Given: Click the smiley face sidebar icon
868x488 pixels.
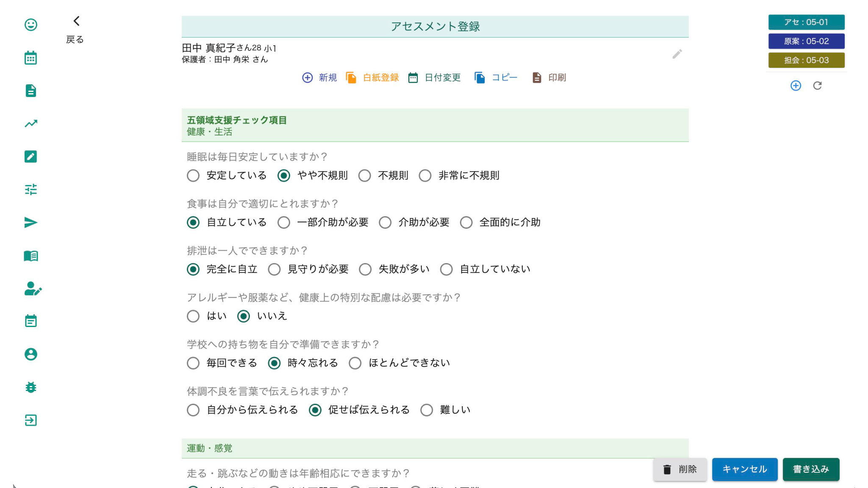Looking at the screenshot, I should coord(31,25).
